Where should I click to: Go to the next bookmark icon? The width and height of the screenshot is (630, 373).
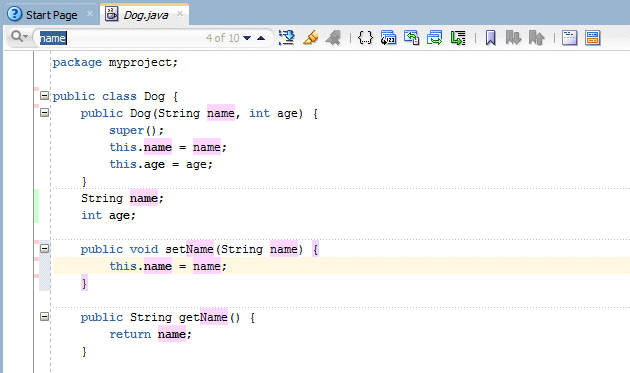[x=513, y=38]
